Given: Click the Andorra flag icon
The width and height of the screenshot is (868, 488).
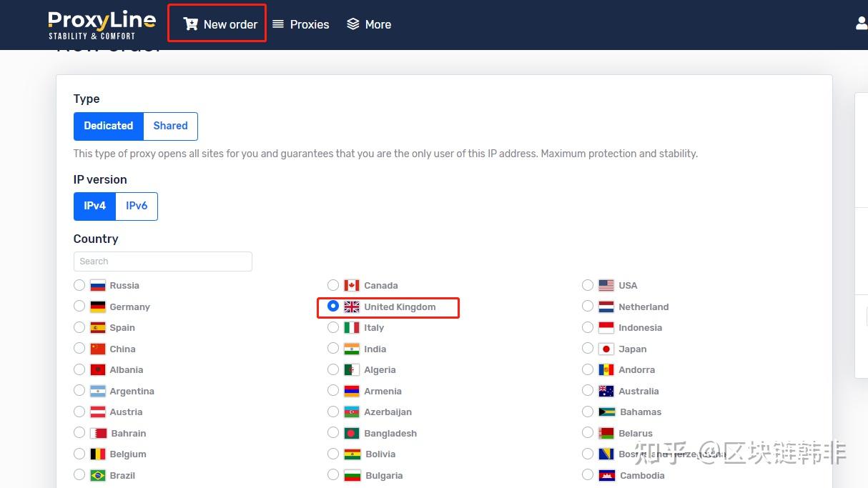Looking at the screenshot, I should pos(606,370).
